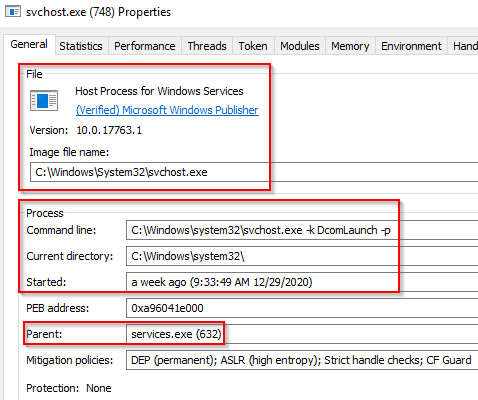Click the Started time field
The height and width of the screenshot is (400, 478).
click(302, 282)
